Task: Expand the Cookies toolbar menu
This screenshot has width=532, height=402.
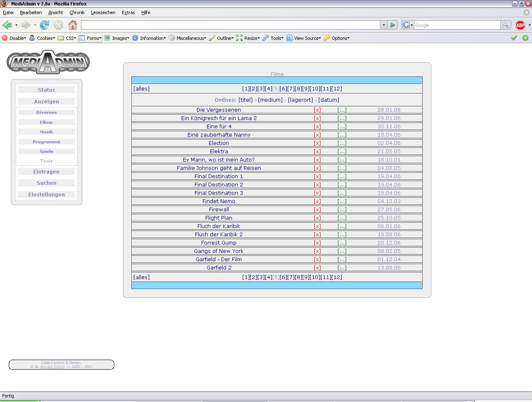Action: pos(45,38)
